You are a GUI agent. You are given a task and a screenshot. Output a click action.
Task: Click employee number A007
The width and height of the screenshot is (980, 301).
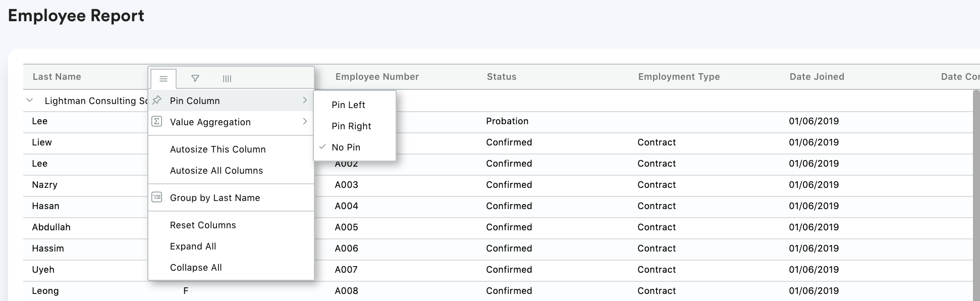click(346, 270)
